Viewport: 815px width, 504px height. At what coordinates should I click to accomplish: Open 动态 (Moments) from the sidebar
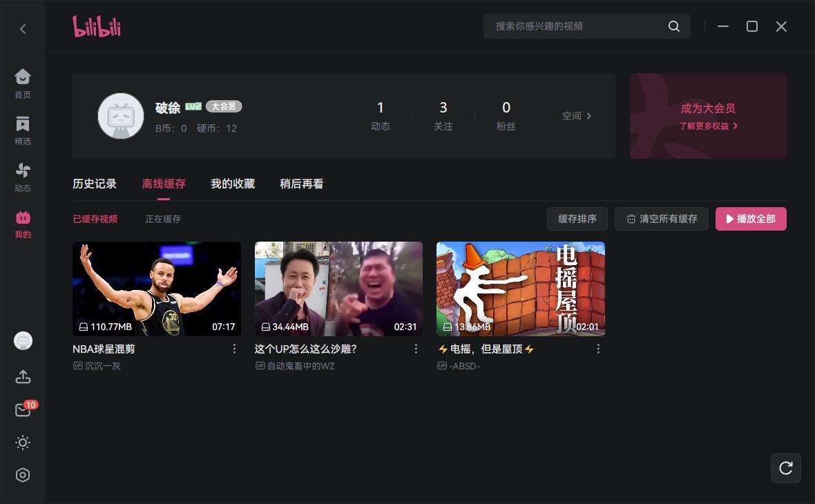[23, 170]
